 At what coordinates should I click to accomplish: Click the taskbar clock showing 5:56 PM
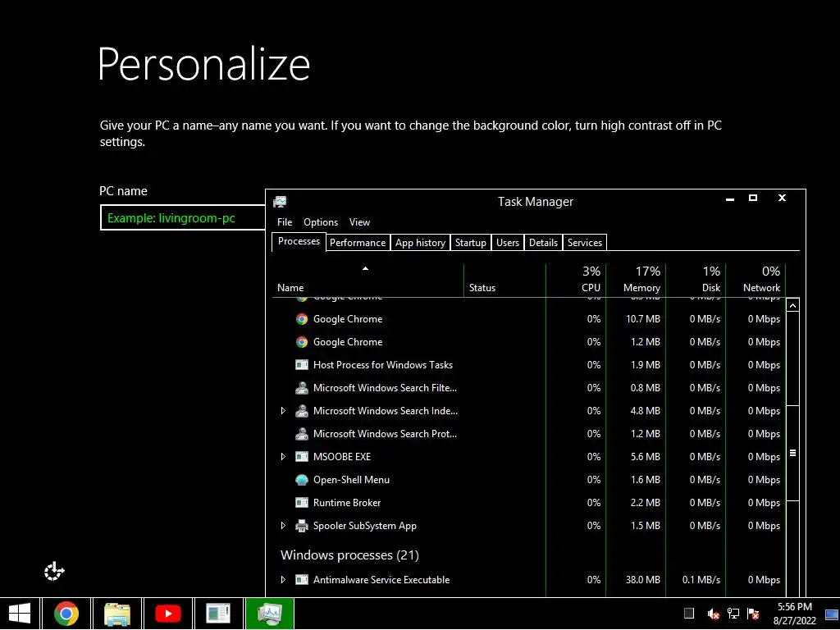(794, 614)
